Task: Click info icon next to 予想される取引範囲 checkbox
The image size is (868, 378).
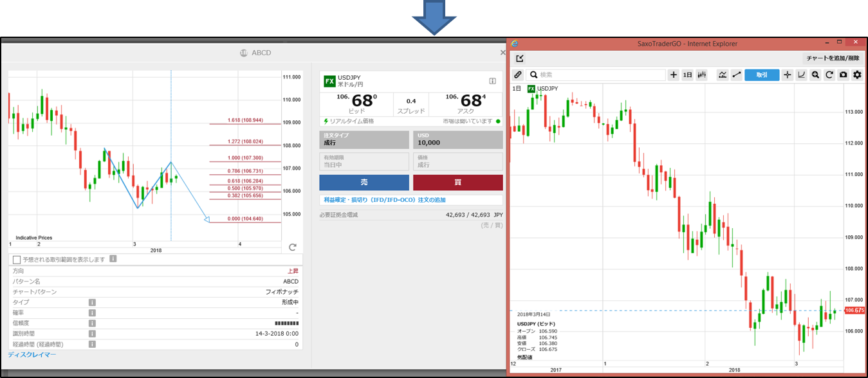Action: tap(113, 259)
